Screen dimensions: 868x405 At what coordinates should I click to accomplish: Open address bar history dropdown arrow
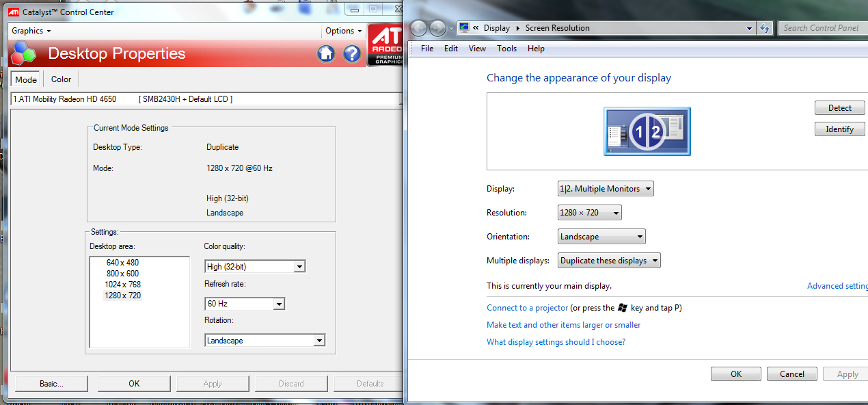pyautogui.click(x=750, y=28)
